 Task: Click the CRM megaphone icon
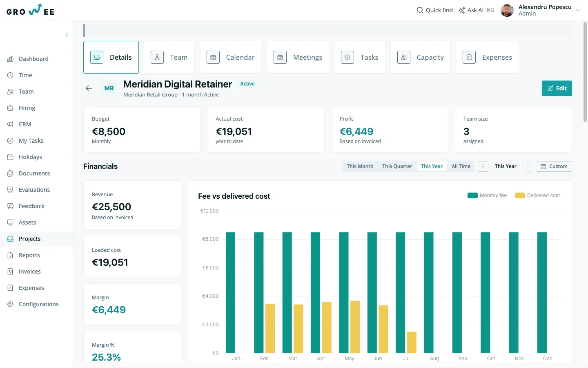click(10, 124)
